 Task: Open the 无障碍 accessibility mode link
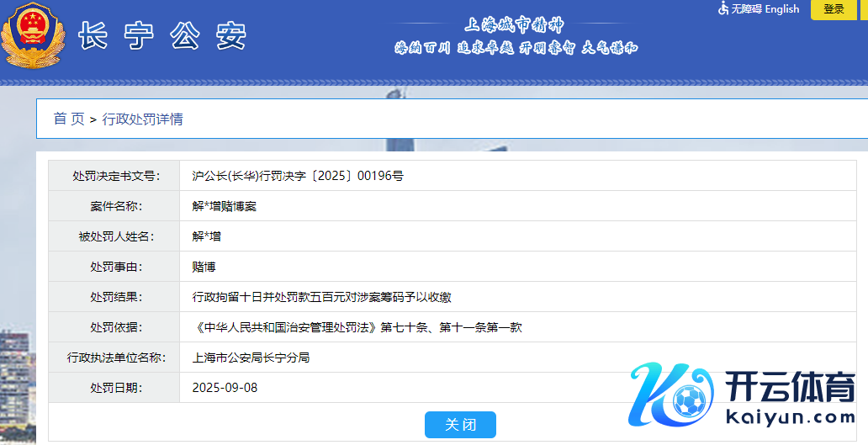[746, 9]
